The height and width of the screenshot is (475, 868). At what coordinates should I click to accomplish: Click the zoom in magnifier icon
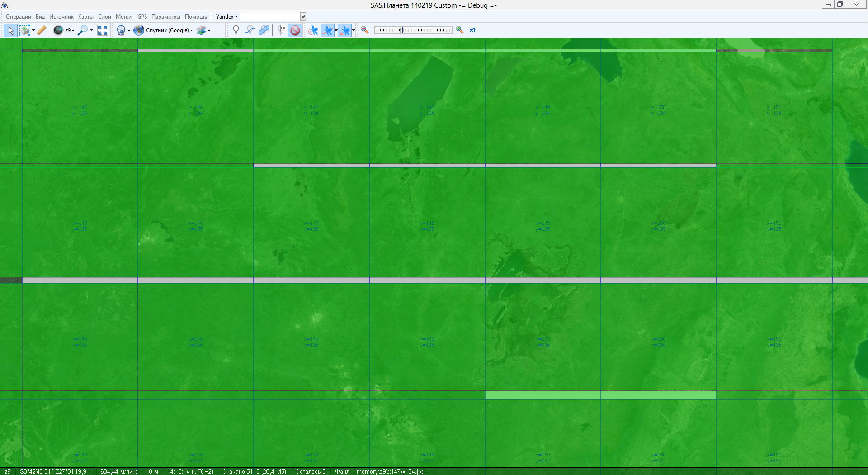(x=460, y=30)
